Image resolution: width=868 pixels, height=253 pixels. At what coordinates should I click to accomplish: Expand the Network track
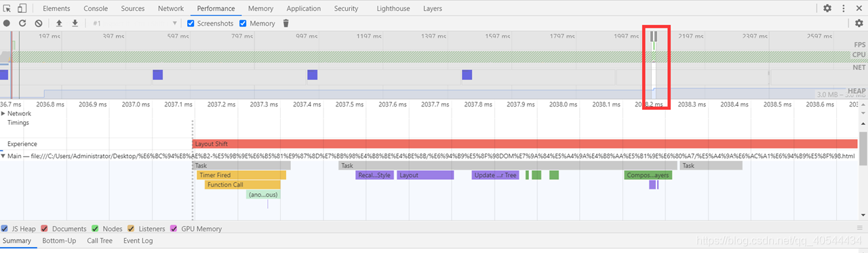[x=3, y=113]
